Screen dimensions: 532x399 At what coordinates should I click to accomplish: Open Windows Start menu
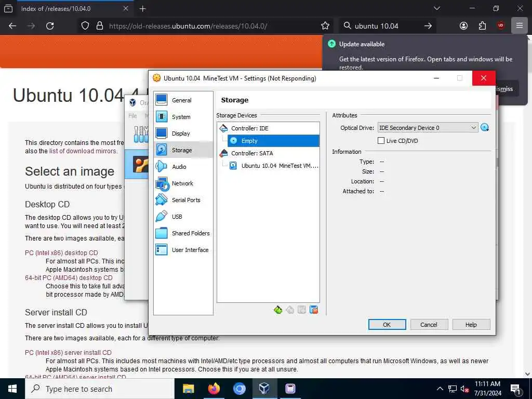(x=12, y=389)
